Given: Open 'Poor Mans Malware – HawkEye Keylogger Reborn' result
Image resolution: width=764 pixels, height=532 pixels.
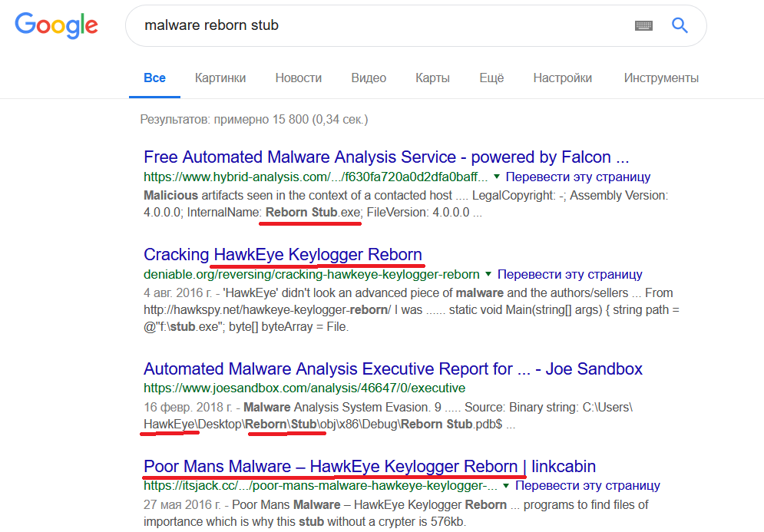Looking at the screenshot, I should tap(369, 466).
